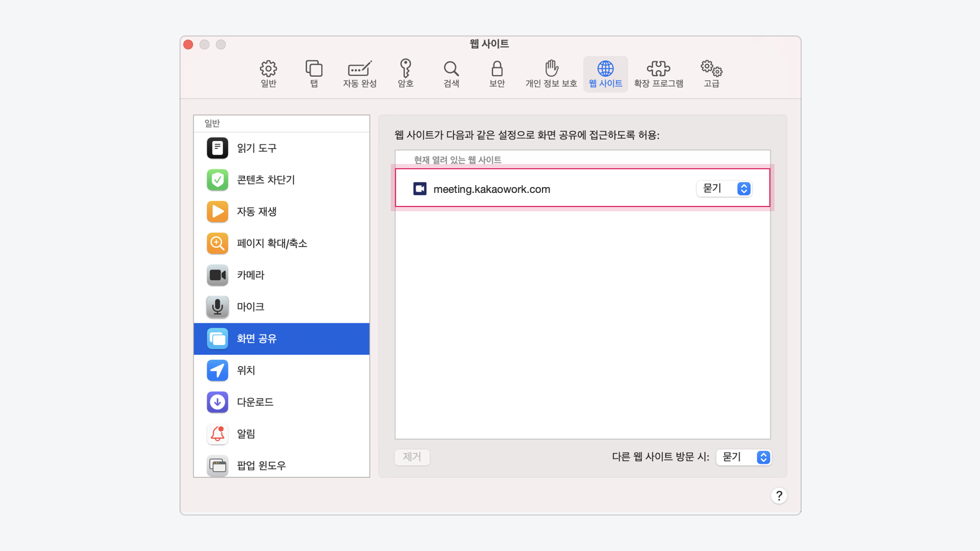Open the permission dropdown for meeting.kakaowork.com

click(x=724, y=189)
